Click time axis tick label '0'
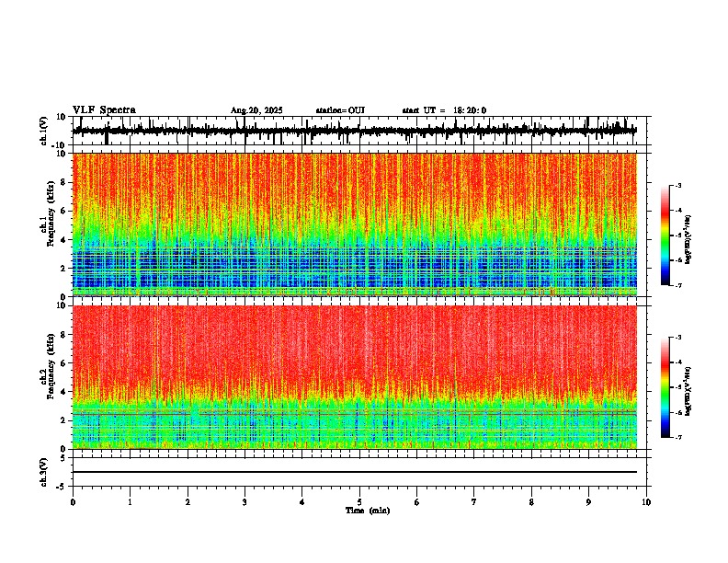 coord(73,502)
